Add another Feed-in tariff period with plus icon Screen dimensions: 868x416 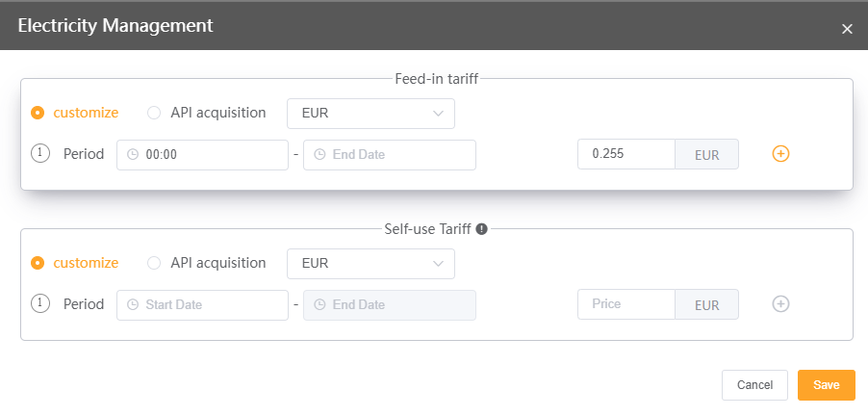[x=781, y=154]
